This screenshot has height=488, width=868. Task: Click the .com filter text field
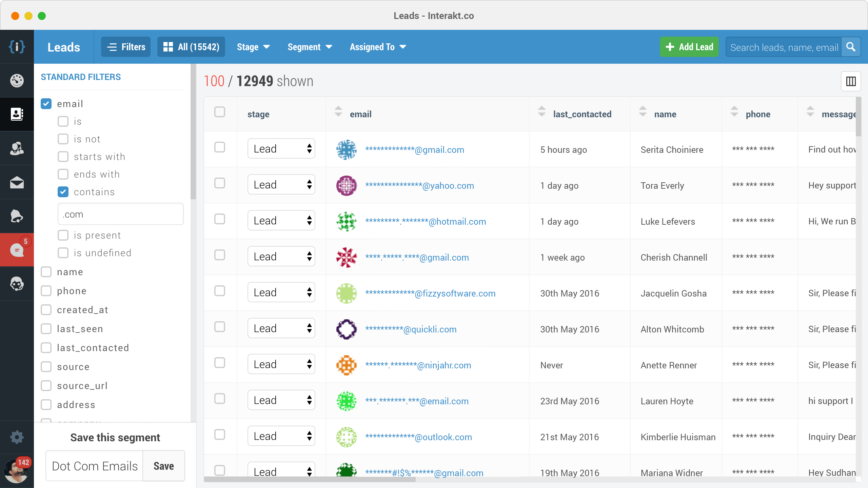click(x=120, y=214)
